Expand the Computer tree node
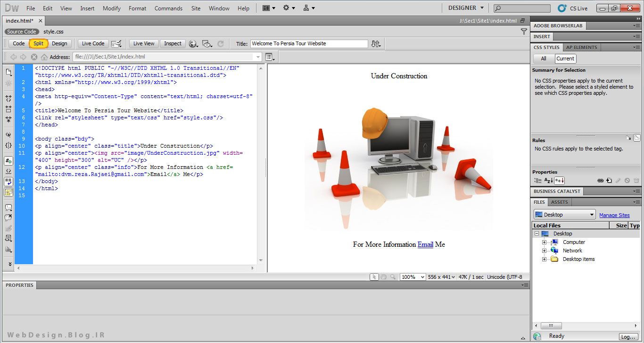 [544, 243]
